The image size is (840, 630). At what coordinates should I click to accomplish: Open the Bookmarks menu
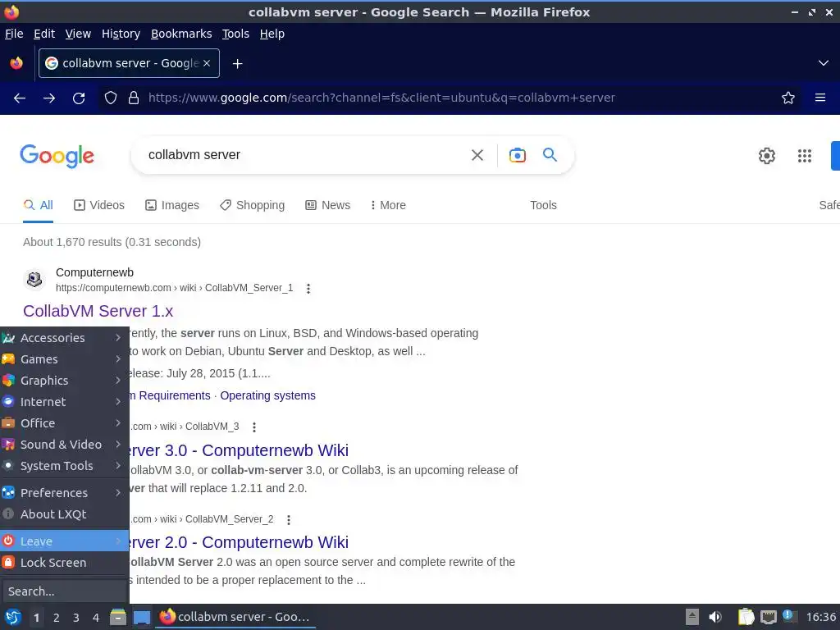click(x=181, y=34)
